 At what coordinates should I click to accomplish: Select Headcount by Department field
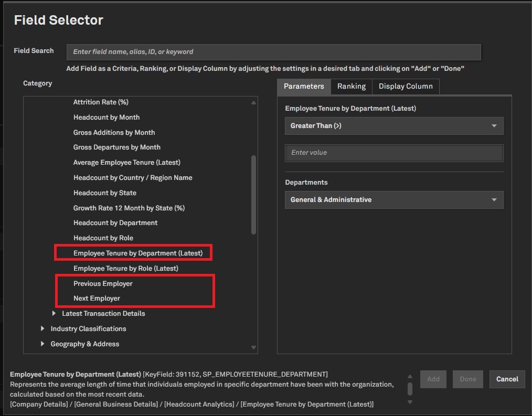[x=115, y=223]
